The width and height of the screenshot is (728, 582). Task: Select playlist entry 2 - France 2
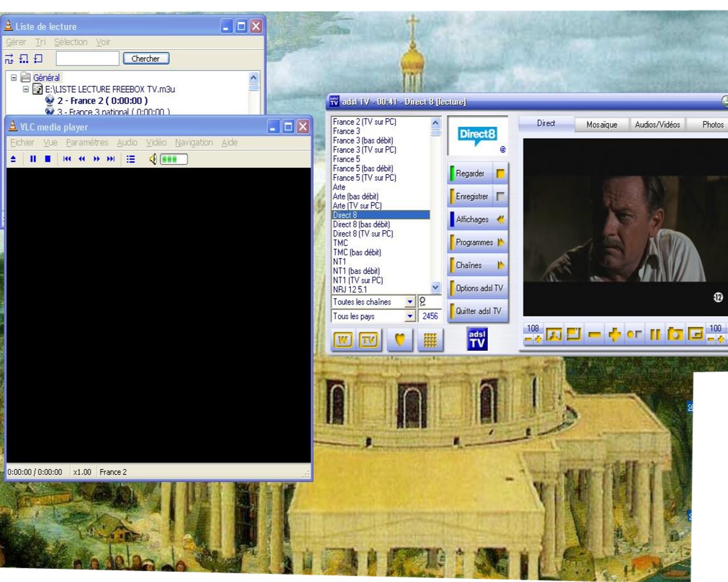[x=102, y=101]
